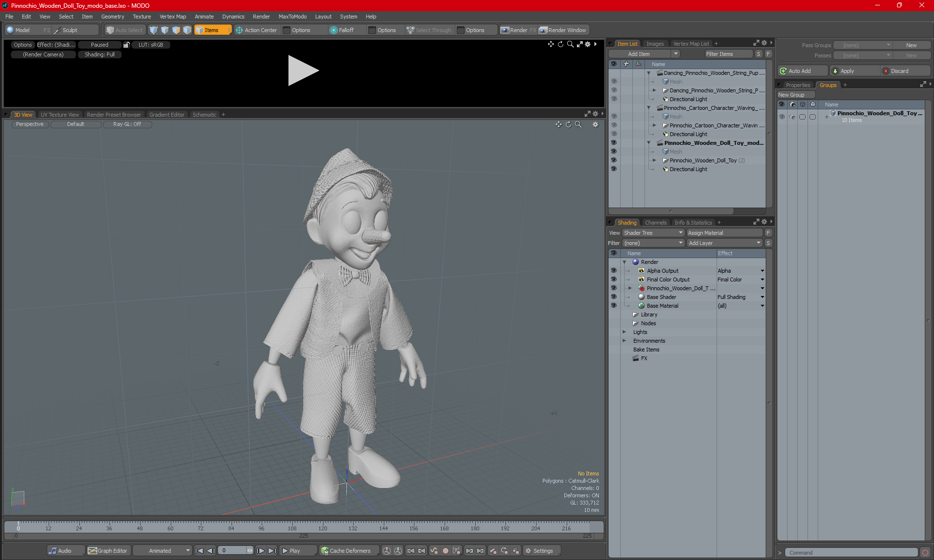This screenshot has width=934, height=560.
Task: Click Apply button
Action: tap(855, 71)
